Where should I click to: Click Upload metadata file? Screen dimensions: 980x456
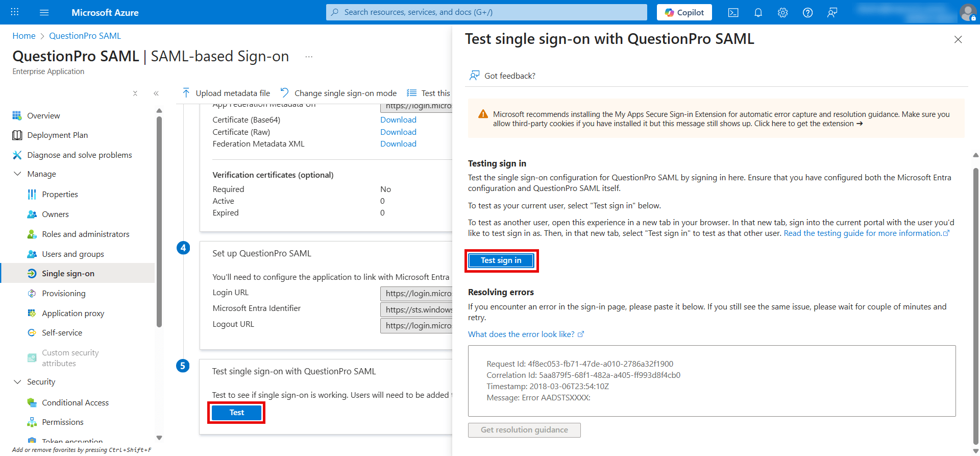point(226,93)
